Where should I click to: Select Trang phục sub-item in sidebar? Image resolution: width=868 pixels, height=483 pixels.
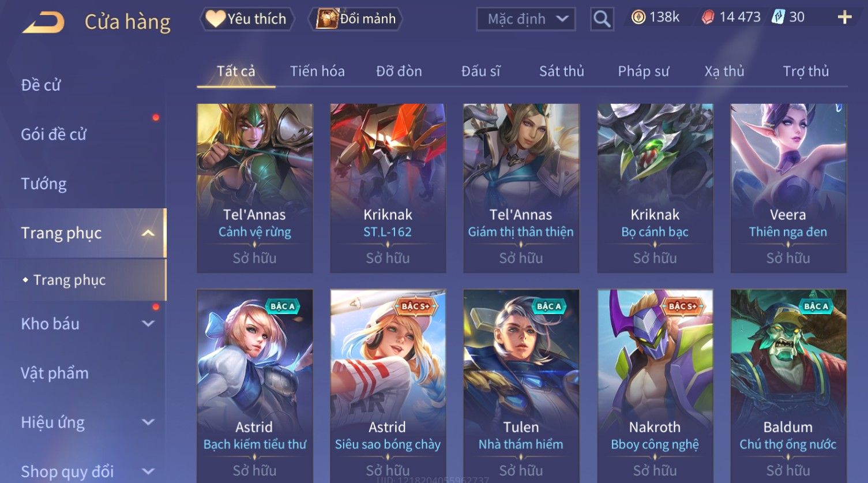69,280
